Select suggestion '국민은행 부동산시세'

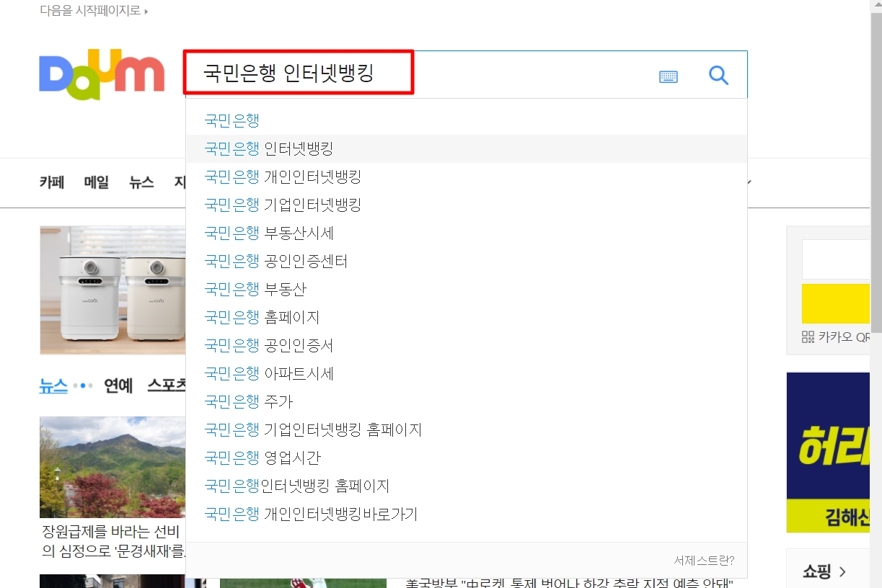tap(466, 233)
